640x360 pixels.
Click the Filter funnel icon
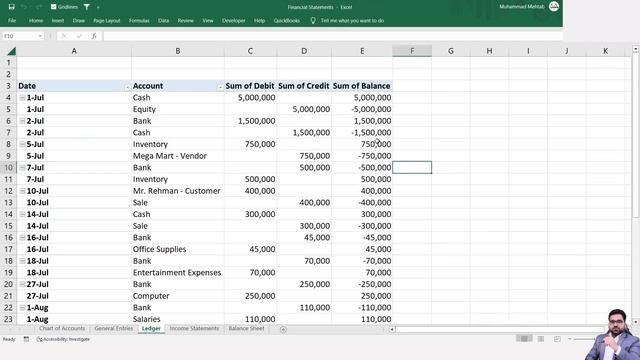pyautogui.click(x=87, y=7)
